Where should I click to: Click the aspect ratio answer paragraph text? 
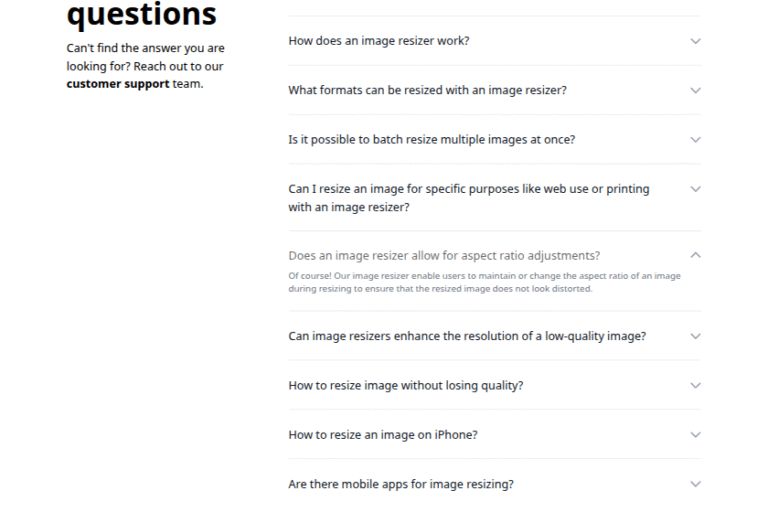pos(484,282)
